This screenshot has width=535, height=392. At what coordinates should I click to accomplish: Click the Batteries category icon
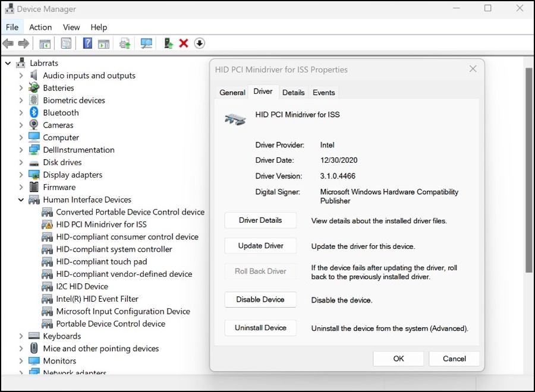34,87
